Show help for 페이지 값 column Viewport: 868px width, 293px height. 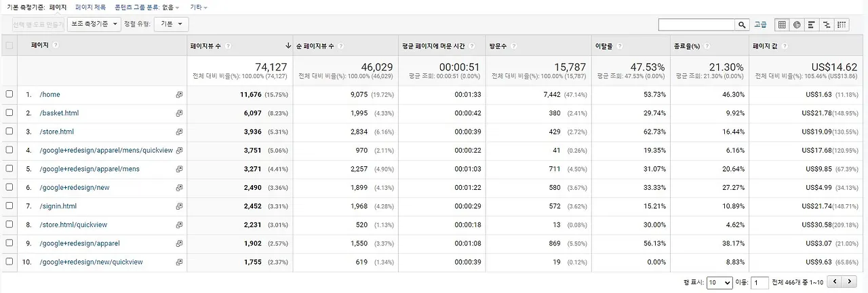785,46
